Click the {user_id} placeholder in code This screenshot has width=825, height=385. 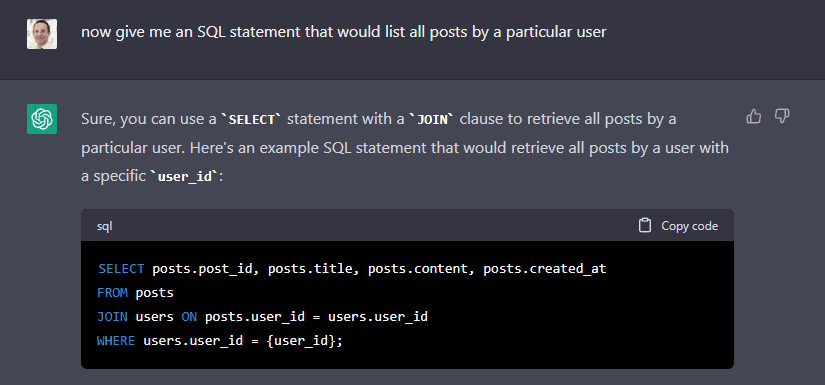pyautogui.click(x=301, y=341)
